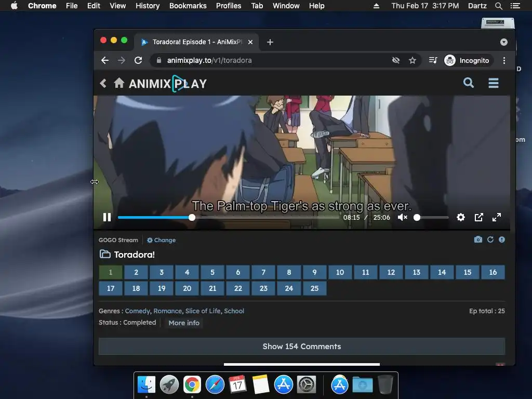
Task: Click the address bar URL
Action: 209,60
